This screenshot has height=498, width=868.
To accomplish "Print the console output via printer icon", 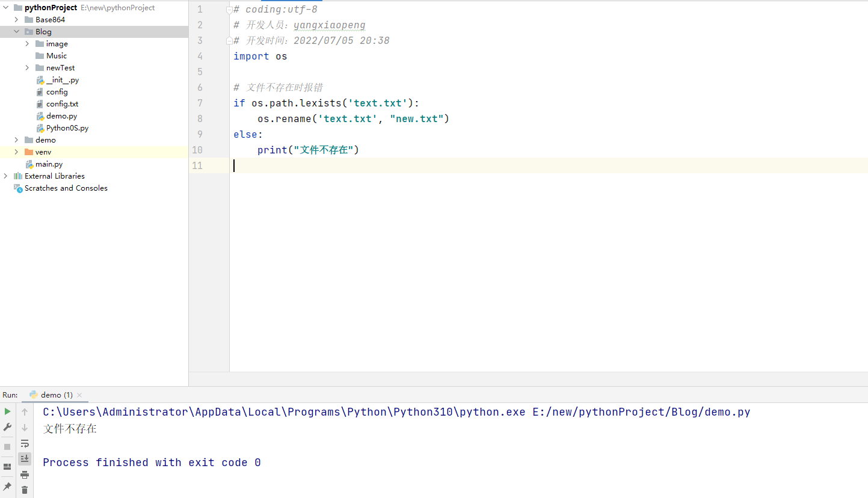I will coord(25,475).
